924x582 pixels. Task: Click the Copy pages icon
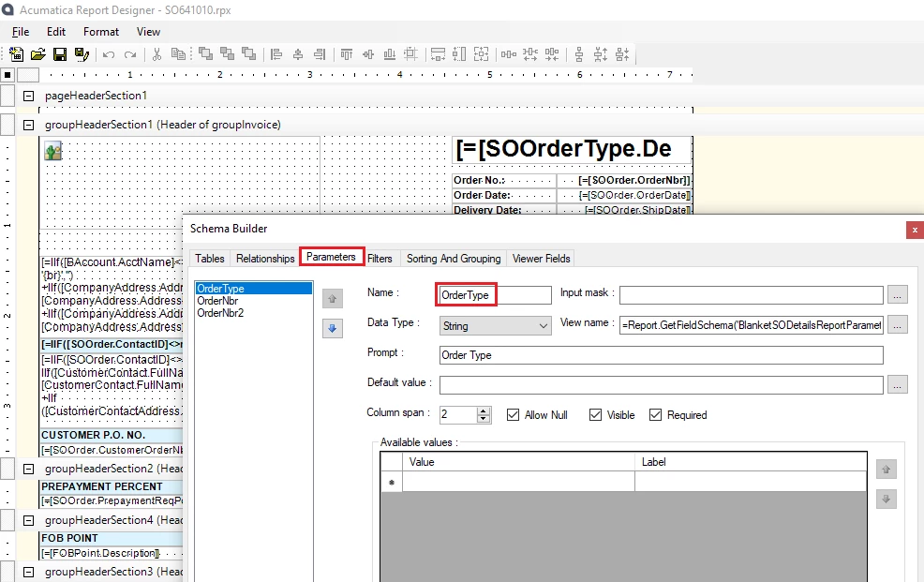[178, 54]
